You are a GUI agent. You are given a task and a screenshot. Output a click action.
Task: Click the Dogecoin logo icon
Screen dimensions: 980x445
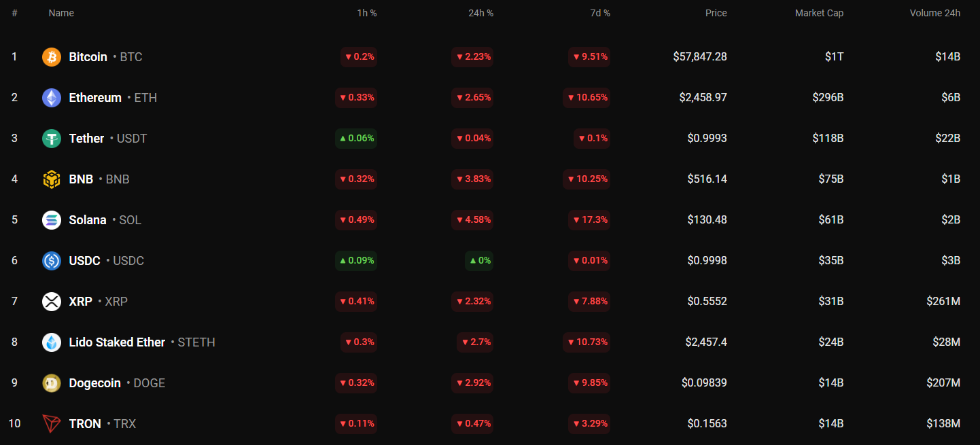click(52, 383)
